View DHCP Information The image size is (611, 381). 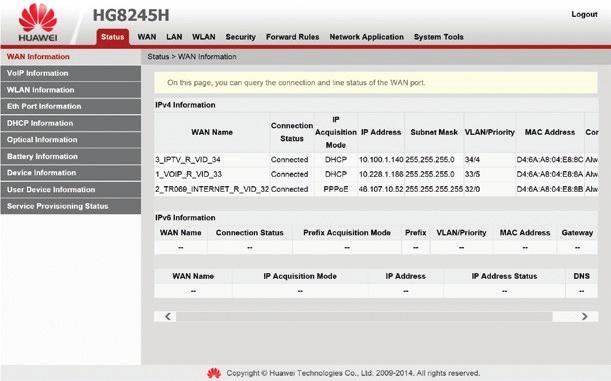pyautogui.click(x=71, y=123)
